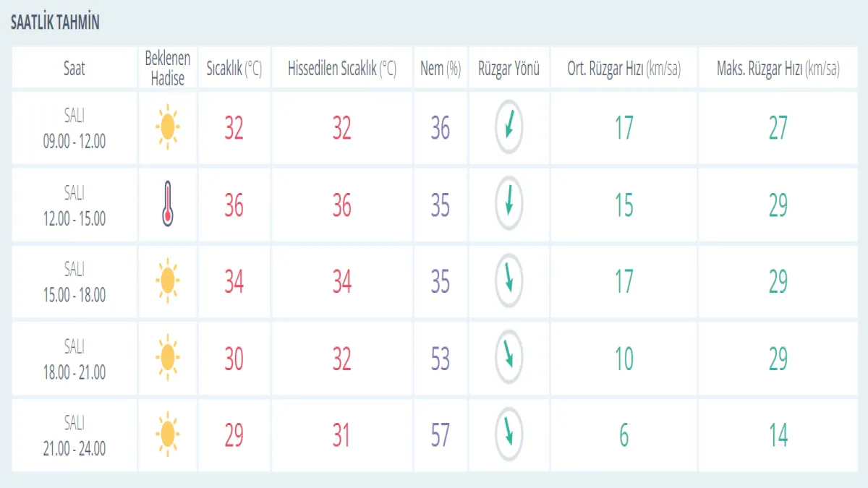Viewport: 868px width, 488px height.
Task: Click the thermometer icon for 12.00 - 15.00
Action: 168,205
